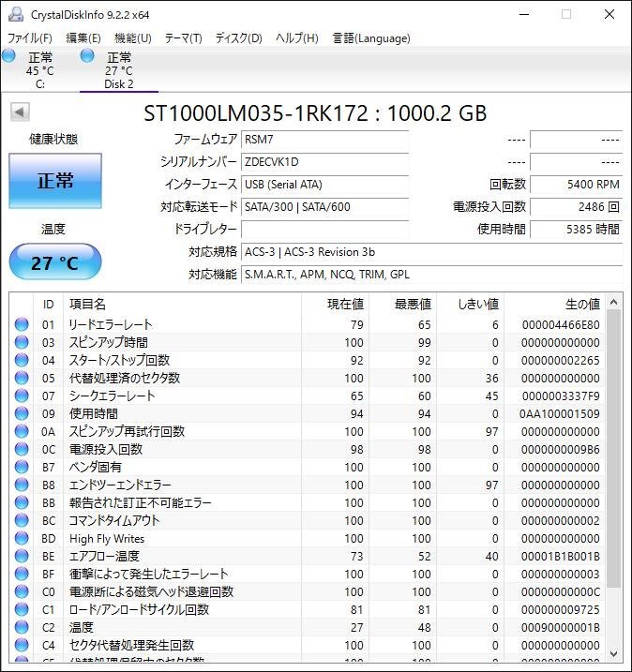Open the テーマ(T) menu

pyautogui.click(x=184, y=38)
